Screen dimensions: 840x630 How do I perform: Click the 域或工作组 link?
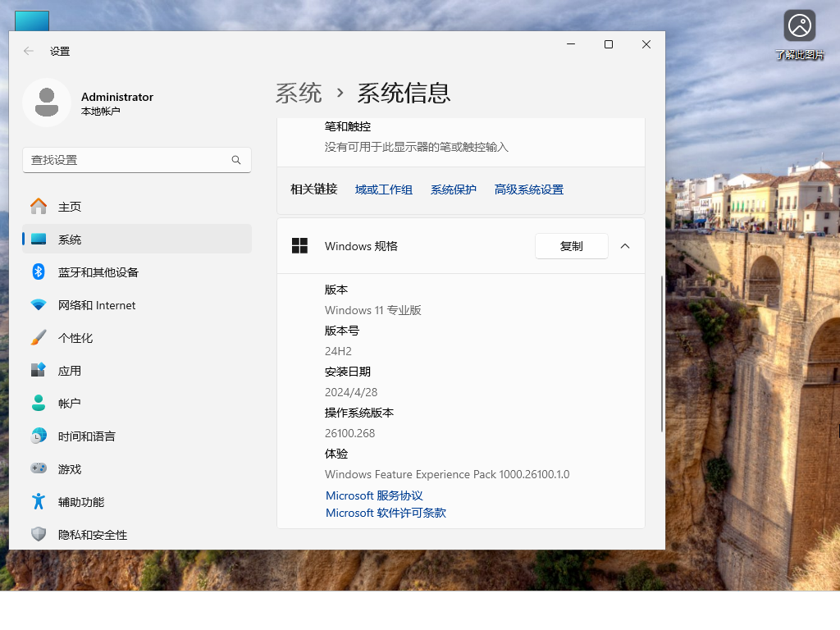coord(384,189)
